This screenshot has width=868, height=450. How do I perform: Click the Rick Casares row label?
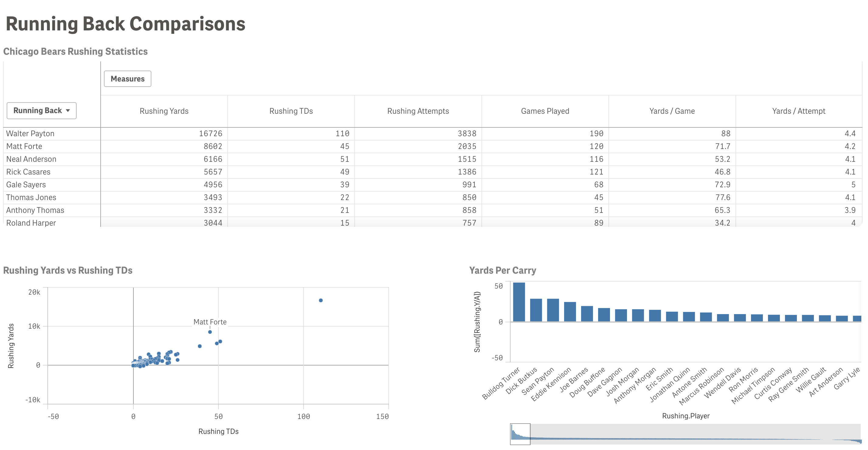click(28, 172)
